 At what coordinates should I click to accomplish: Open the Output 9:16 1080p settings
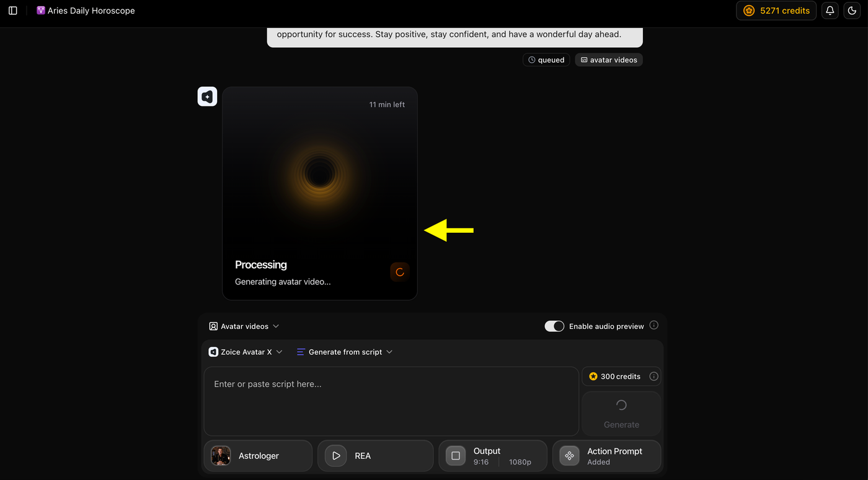(493, 456)
